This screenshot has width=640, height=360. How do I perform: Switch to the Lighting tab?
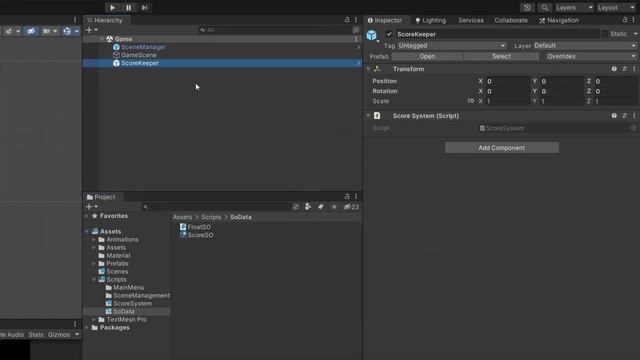click(x=431, y=20)
